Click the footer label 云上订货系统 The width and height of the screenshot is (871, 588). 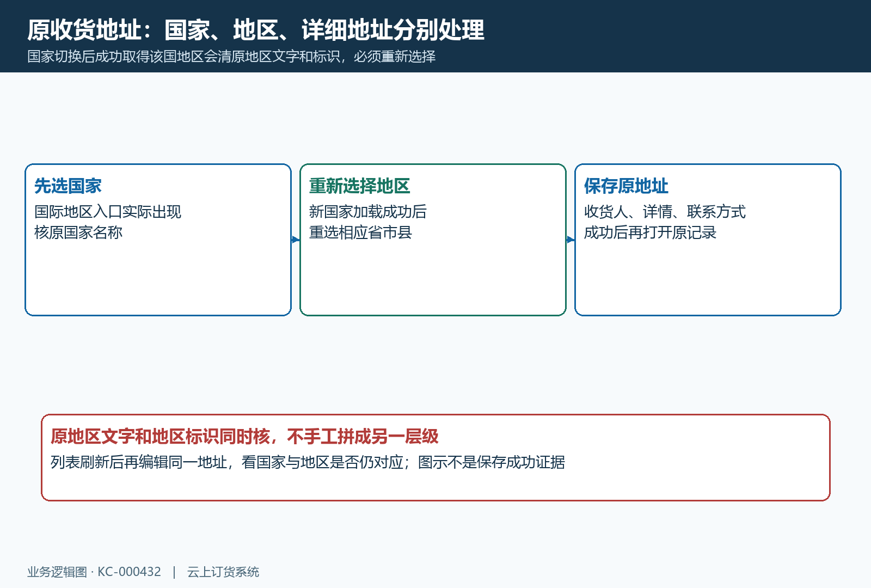coord(223,572)
